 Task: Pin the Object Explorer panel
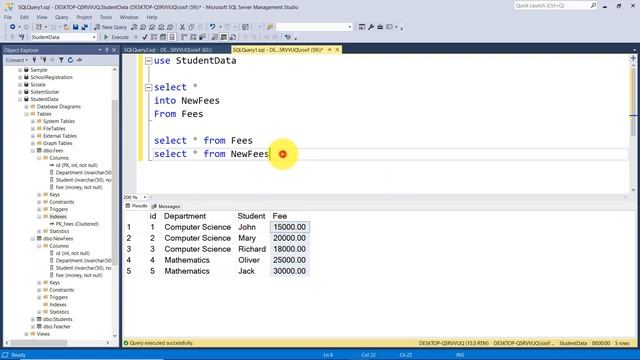click(107, 50)
